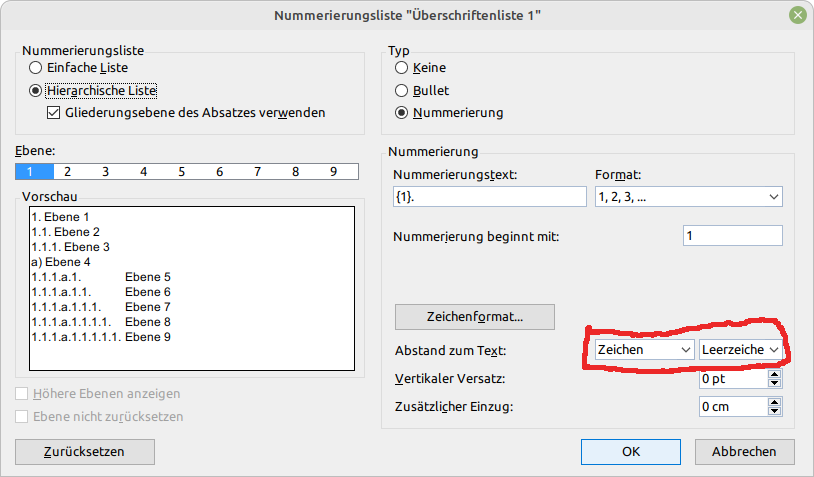Open the Zeichen spacing dropdown
Screen dimensions: 814x477
[643, 349]
